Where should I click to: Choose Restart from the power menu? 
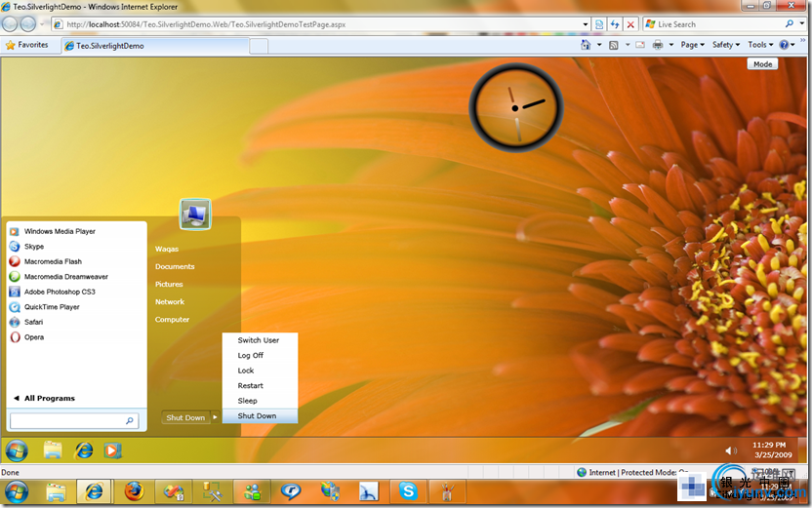(x=260, y=385)
